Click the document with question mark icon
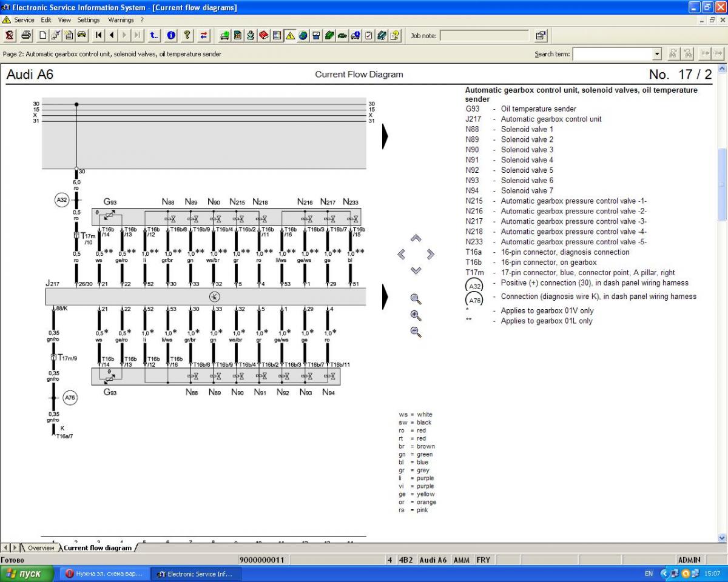Viewport: 728px width, 582px height. pos(395,35)
